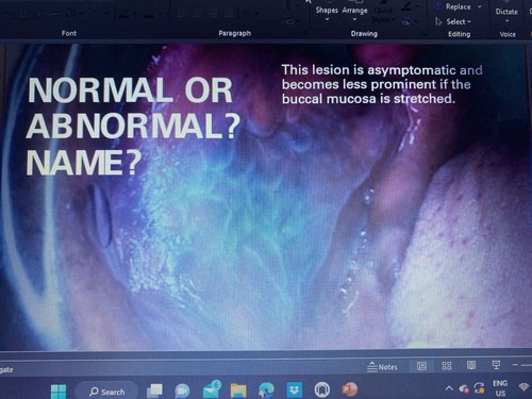The width and height of the screenshot is (532, 399).
Task: Switch to Normal view
Action: click(x=422, y=366)
